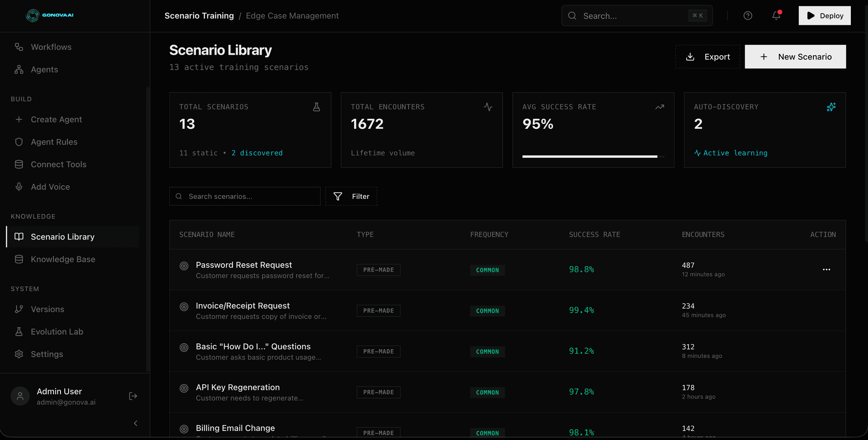
Task: Click the Auto-Discovery sparkle icon
Action: (831, 107)
